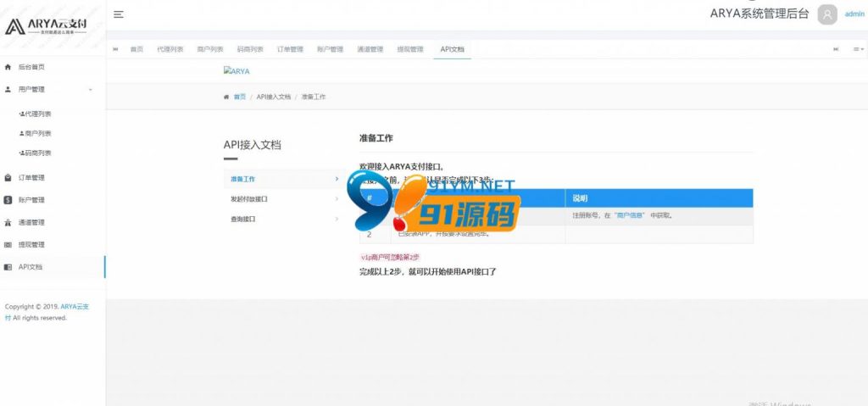The image size is (868, 406).
Task: Toggle the sidebar with the hamburger icon
Action: [x=119, y=14]
